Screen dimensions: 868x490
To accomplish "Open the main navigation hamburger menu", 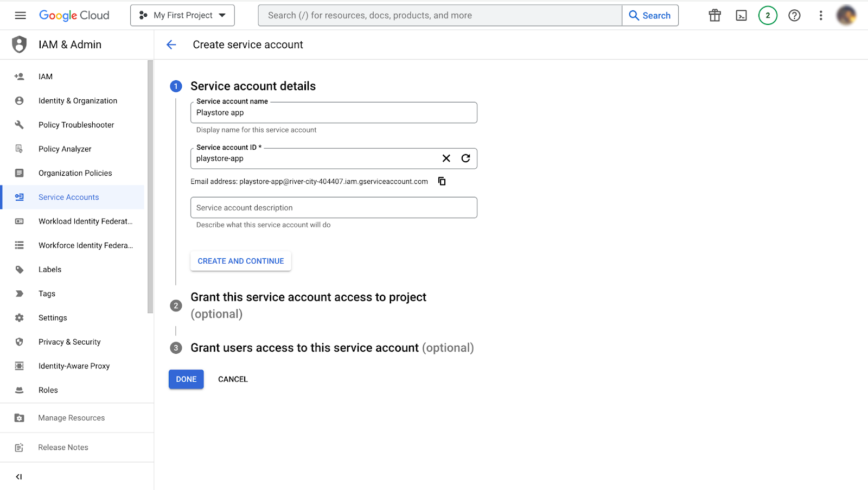I will 20,15.
